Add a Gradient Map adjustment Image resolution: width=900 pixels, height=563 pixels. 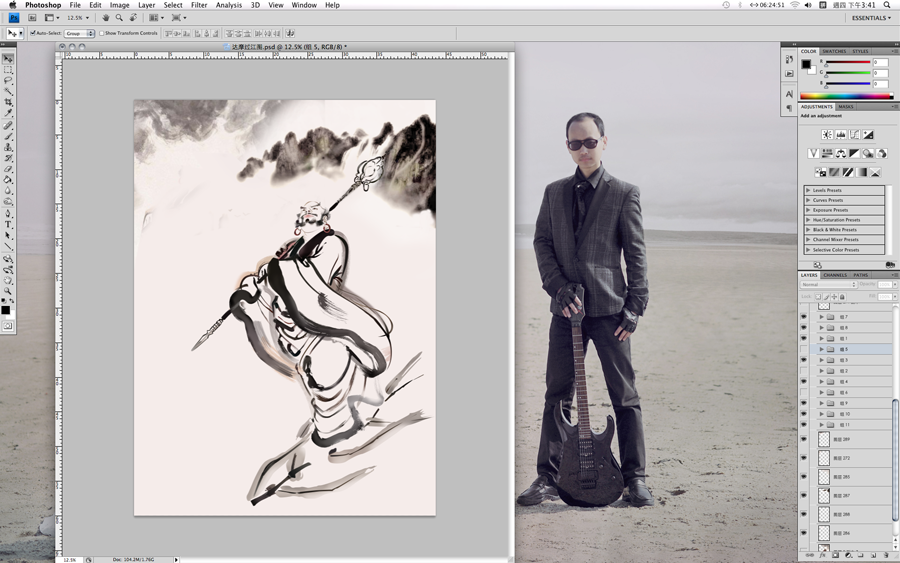(862, 172)
